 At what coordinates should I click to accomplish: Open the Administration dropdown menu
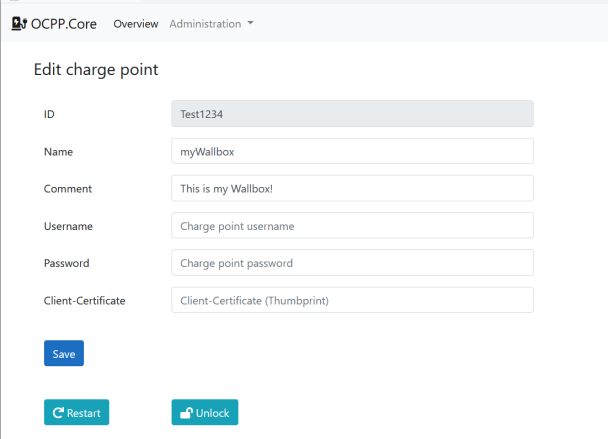(211, 24)
